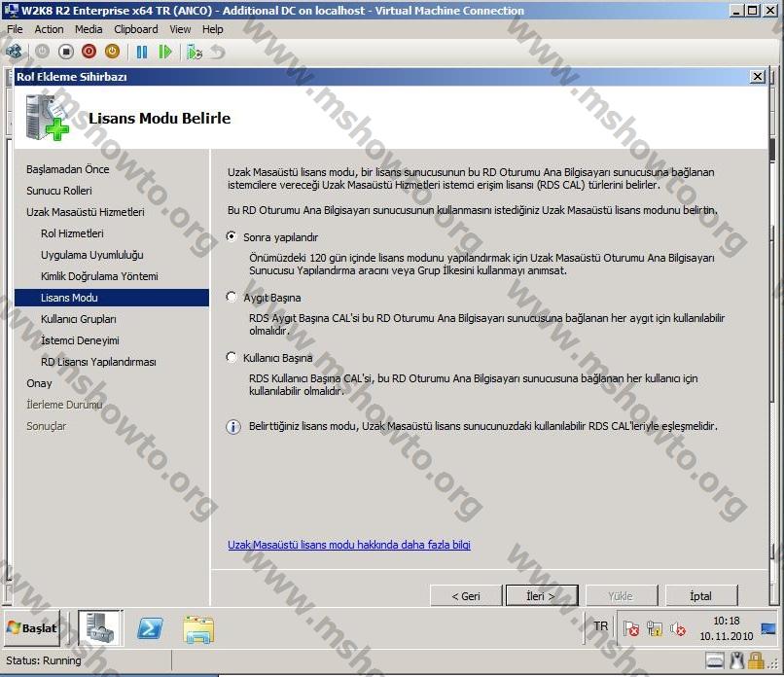Open the Media menu
The height and width of the screenshot is (677, 784).
[89, 29]
